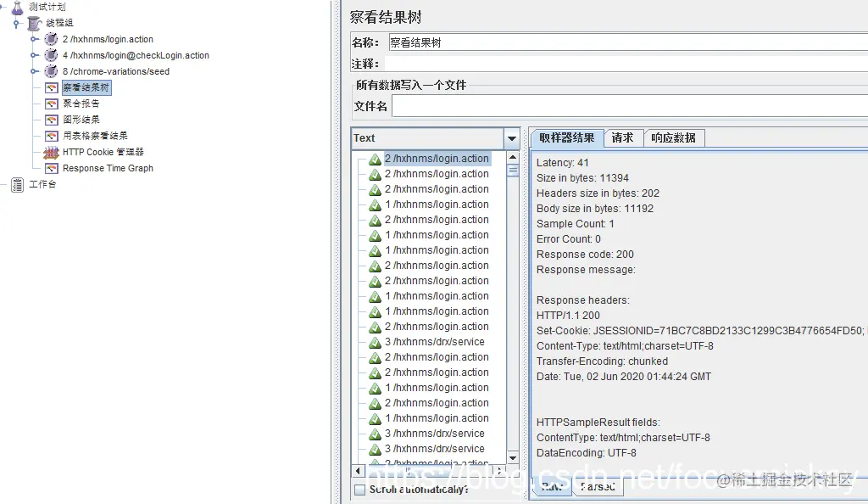Expand the 8 /chrome-variations/seed tree node
The image size is (868, 504).
pos(34,71)
